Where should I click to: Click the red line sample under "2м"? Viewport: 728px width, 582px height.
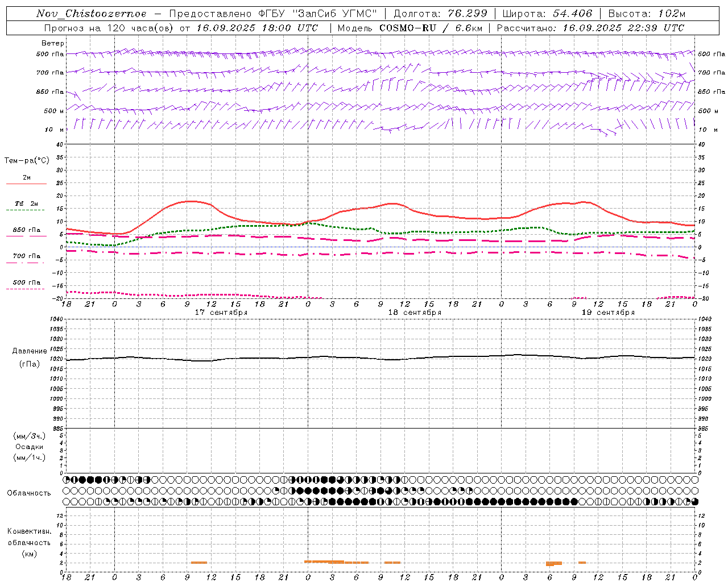(26, 184)
